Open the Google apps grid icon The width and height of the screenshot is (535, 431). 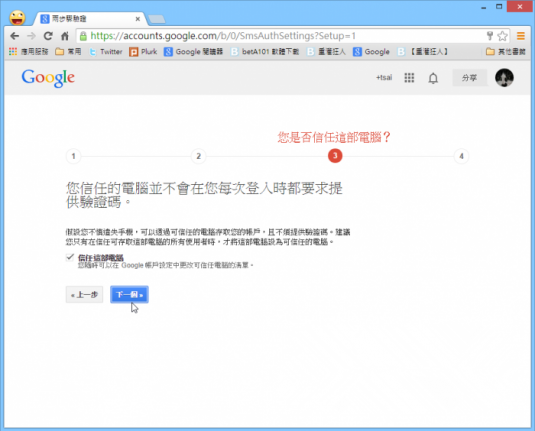coord(409,78)
